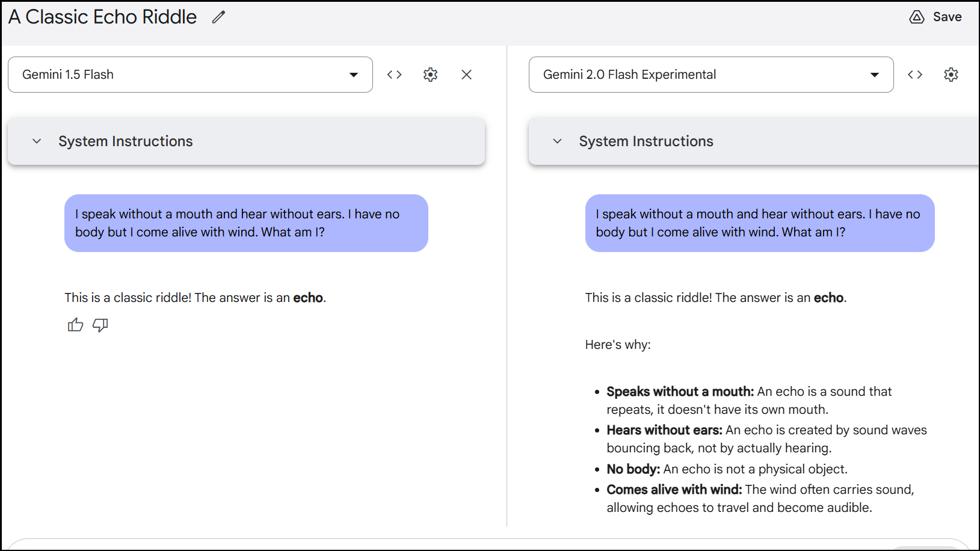
Task: Click the 'Here's why:' line
Action: tap(618, 345)
